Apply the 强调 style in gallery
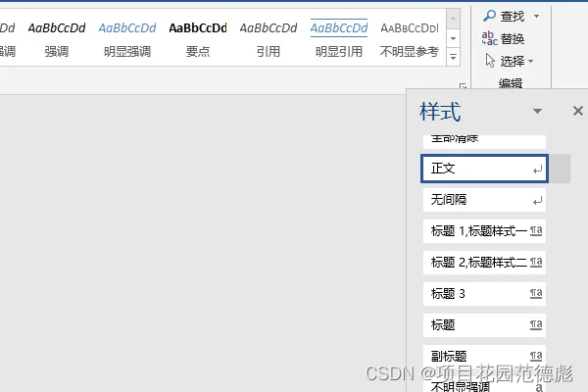The image size is (588, 392). (57, 39)
